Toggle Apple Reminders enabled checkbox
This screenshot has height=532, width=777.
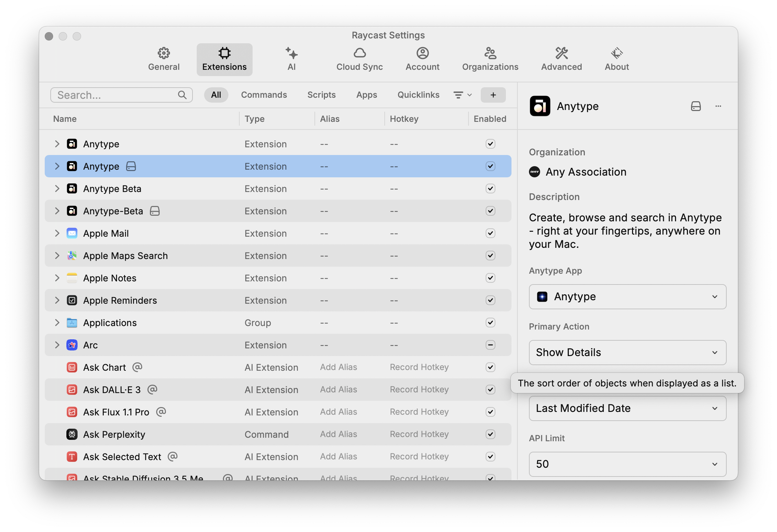click(x=490, y=300)
